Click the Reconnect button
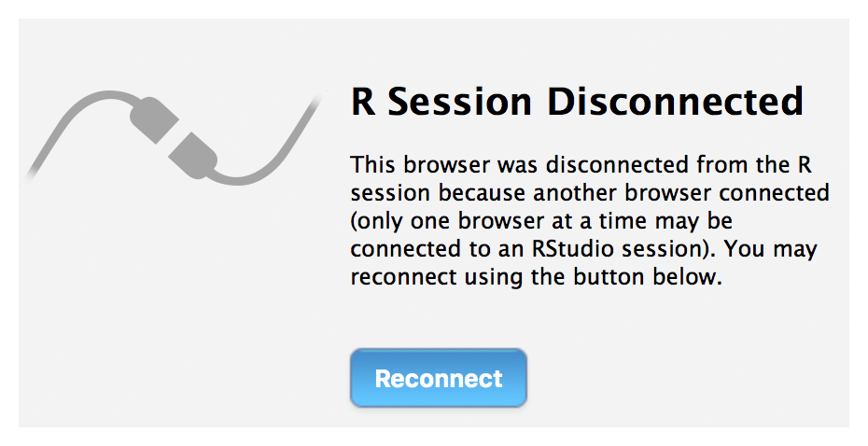This screenshot has height=446, width=868. (x=438, y=378)
